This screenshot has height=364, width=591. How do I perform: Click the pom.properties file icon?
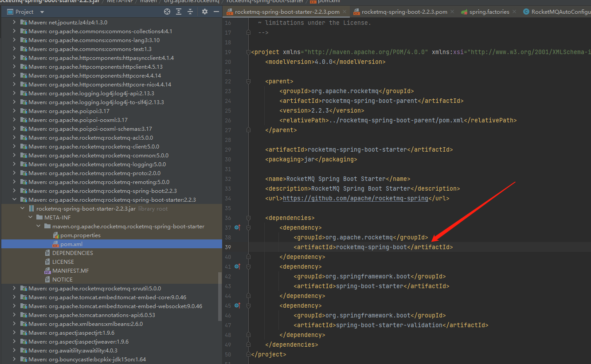[x=56, y=235]
